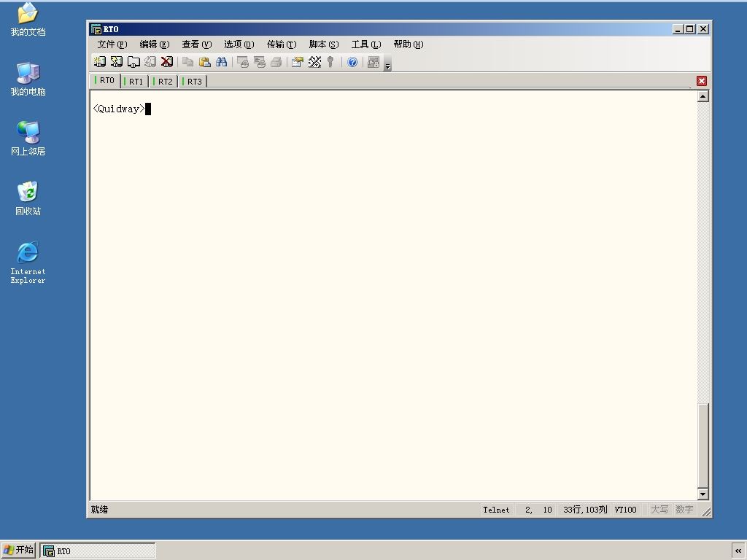Click the Connect toolbar icon
Image resolution: width=747 pixels, height=560 pixels.
(99, 62)
